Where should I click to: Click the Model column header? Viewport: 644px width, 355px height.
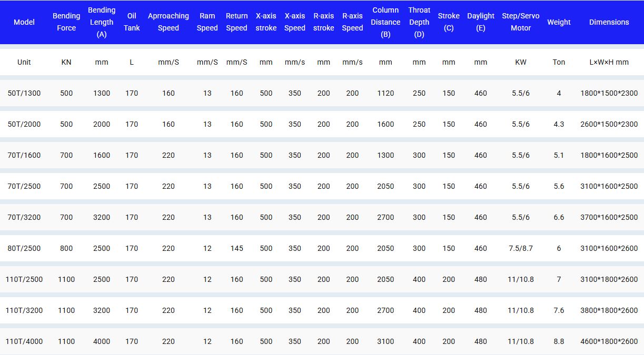click(x=24, y=22)
